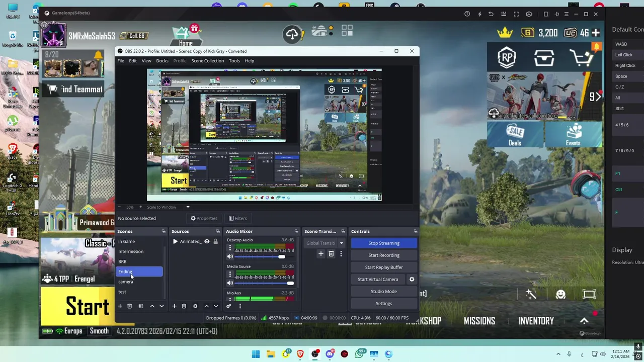Toggle lock on Animated_ source
644x362 pixels.
pyautogui.click(x=215, y=241)
